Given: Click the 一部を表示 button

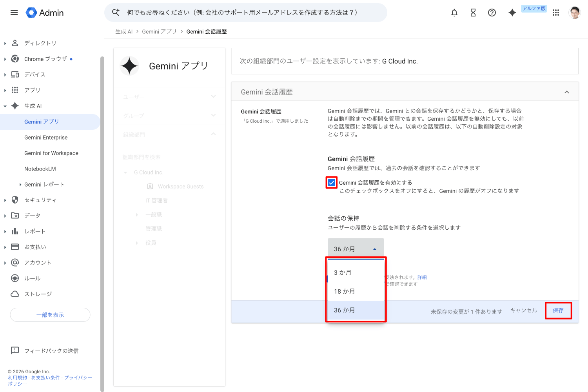Looking at the screenshot, I should [50, 315].
